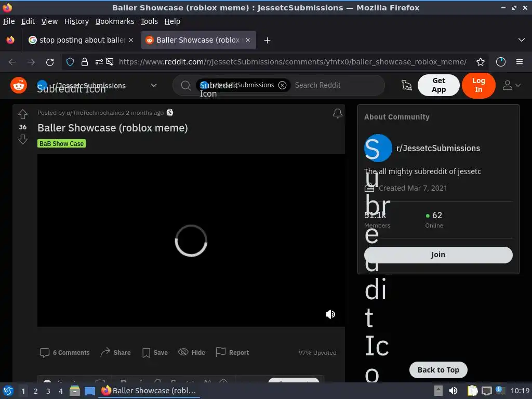
Task: Open the View menu
Action: [x=49, y=21]
